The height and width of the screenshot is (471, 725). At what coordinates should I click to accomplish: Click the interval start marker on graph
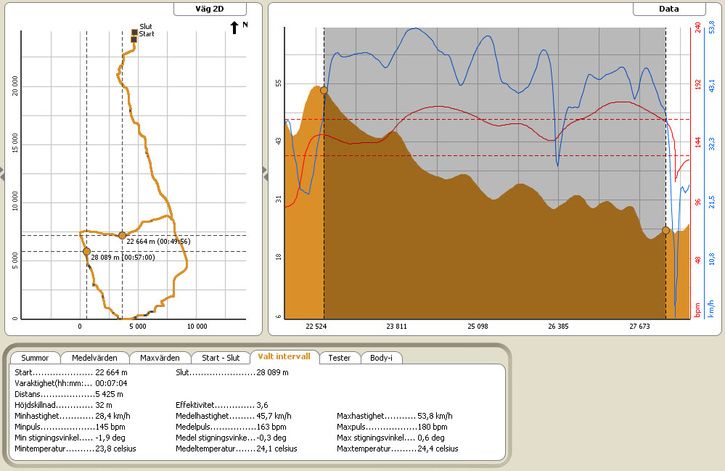(324, 90)
